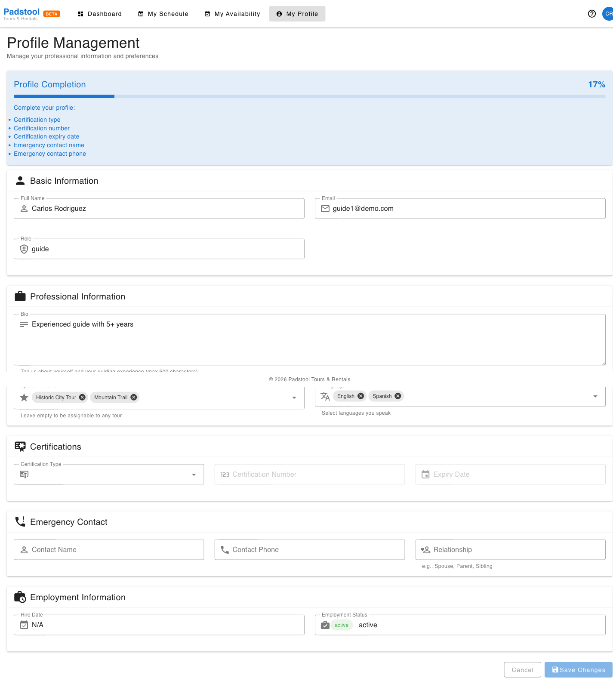The width and height of the screenshot is (613, 700).
Task: Click the person icon in Contact Name
Action: coord(24,550)
